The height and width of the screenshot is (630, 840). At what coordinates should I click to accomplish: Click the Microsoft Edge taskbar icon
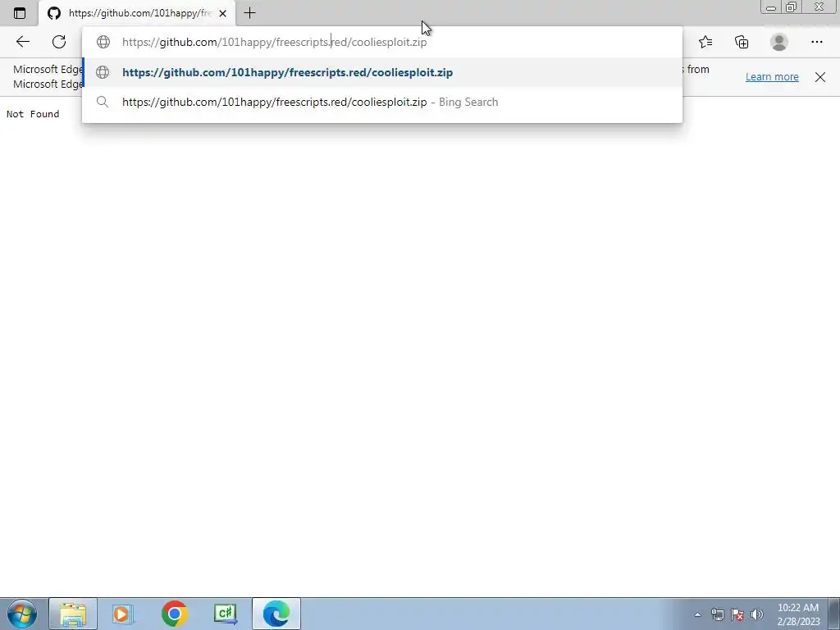(x=276, y=614)
